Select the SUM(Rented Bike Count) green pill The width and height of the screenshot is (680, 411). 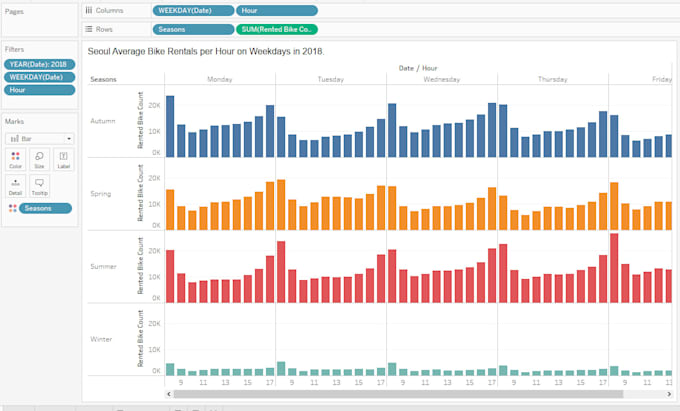tap(277, 29)
